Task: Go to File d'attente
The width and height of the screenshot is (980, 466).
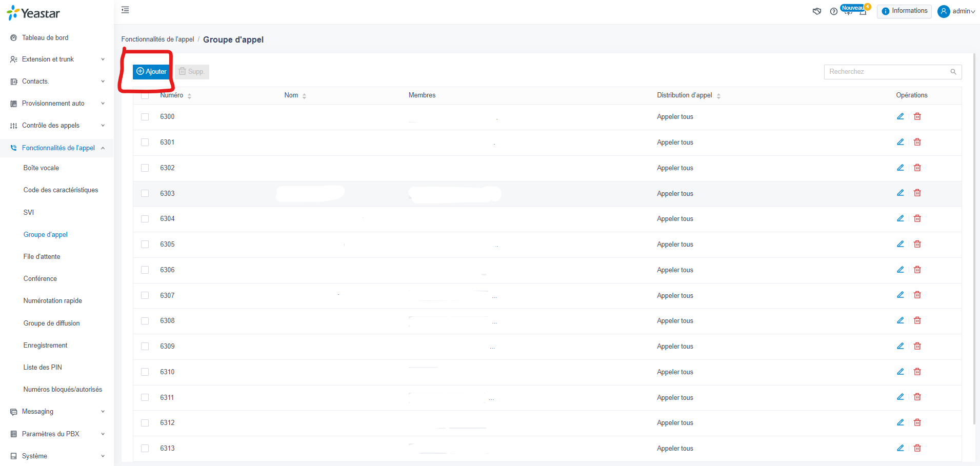Action: coord(42,257)
